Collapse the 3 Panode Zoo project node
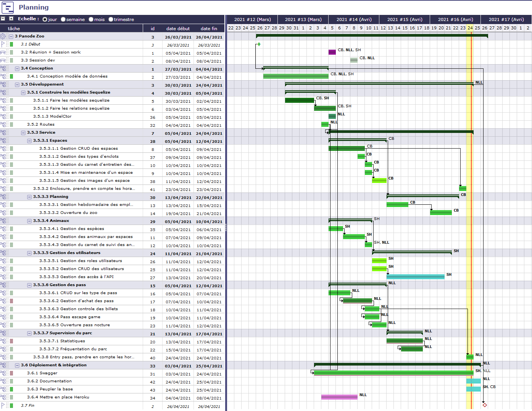The image size is (532, 411). (x=11, y=37)
